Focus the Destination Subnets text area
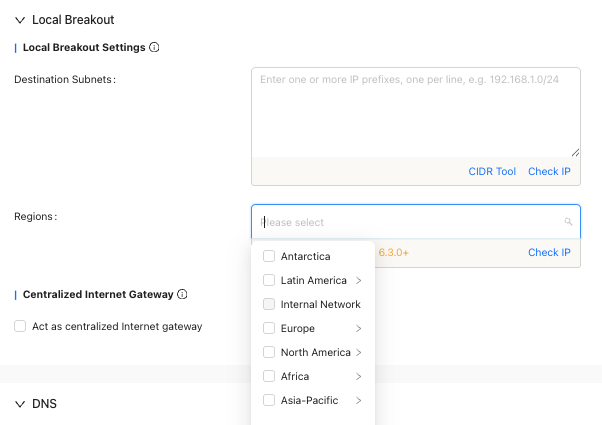This screenshot has height=425, width=602. pos(416,112)
